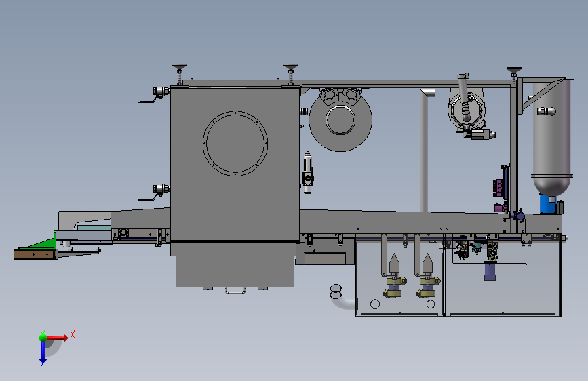Pick the right cone nozzle in lower cabinet

(x=427, y=263)
